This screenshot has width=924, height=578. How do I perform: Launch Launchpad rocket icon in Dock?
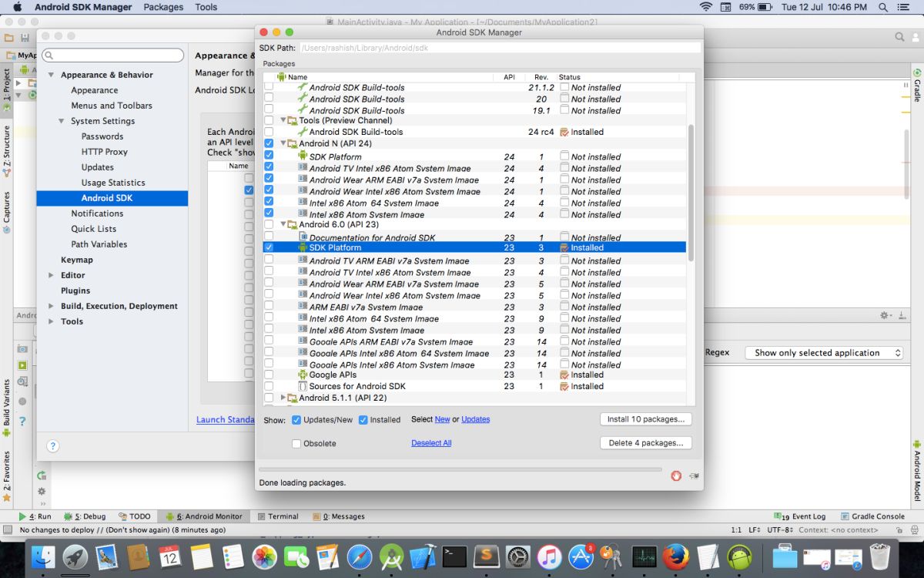click(75, 556)
